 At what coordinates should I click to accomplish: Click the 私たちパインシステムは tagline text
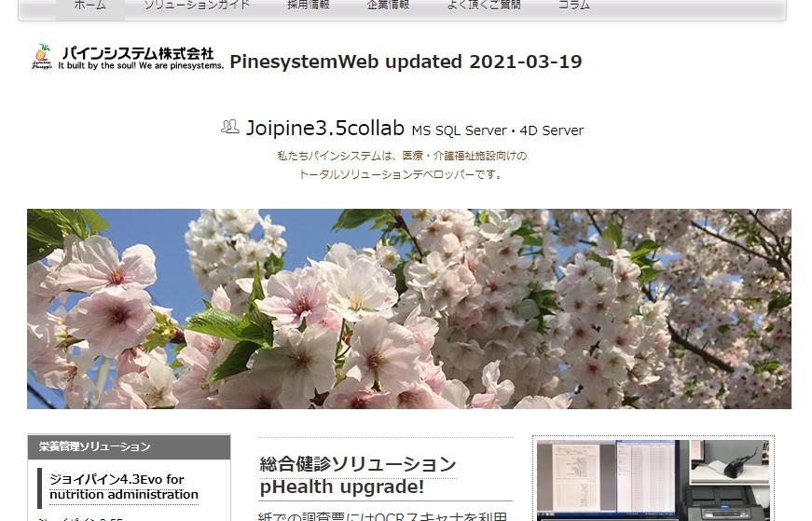tap(402, 156)
